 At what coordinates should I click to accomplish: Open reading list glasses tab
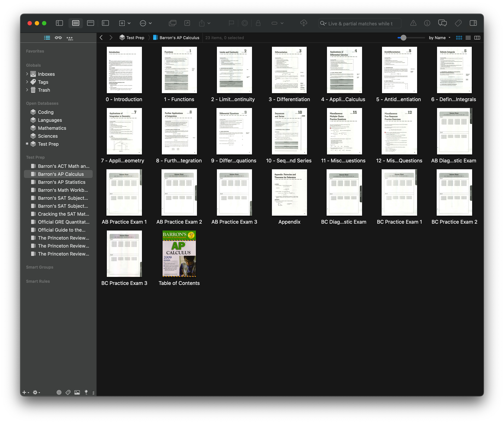[x=58, y=38]
